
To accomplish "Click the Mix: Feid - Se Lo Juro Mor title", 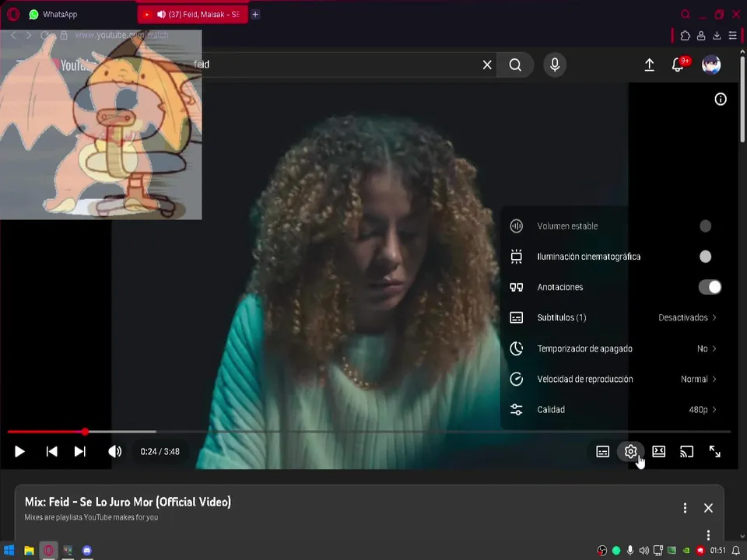I will point(128,502).
